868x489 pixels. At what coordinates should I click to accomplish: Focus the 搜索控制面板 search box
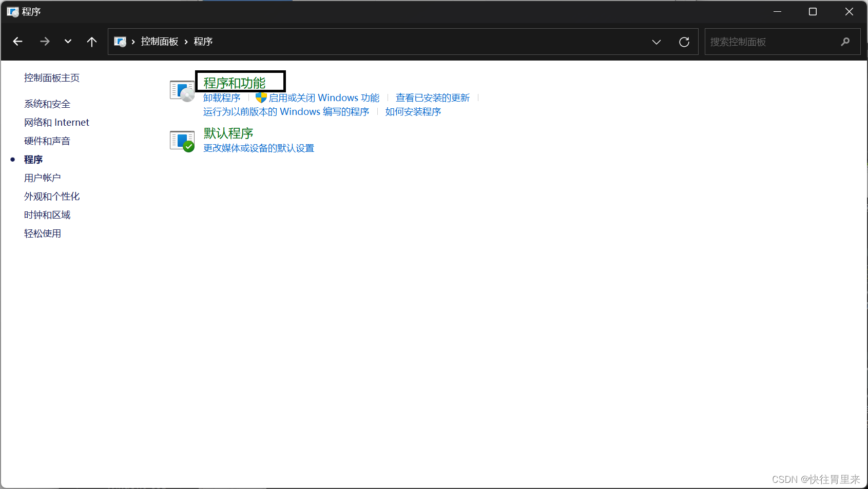[782, 42]
